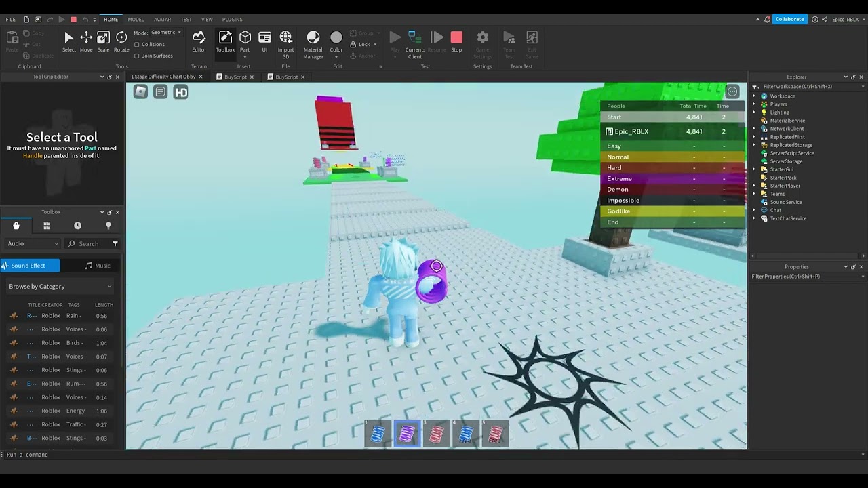Image resolution: width=868 pixels, height=488 pixels.
Task: Select ServerScriptService in Explorer
Action: click(791, 153)
